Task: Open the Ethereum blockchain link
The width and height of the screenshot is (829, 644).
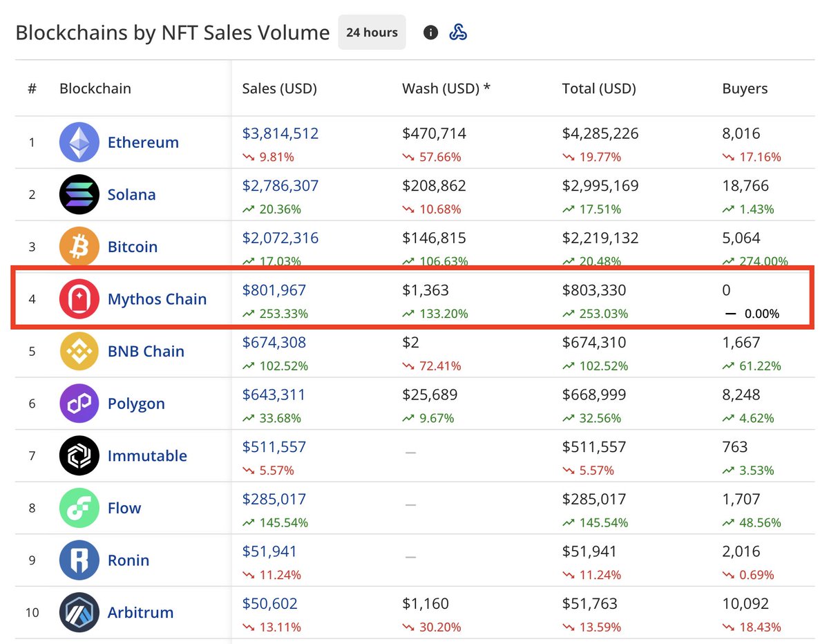Action: click(143, 142)
